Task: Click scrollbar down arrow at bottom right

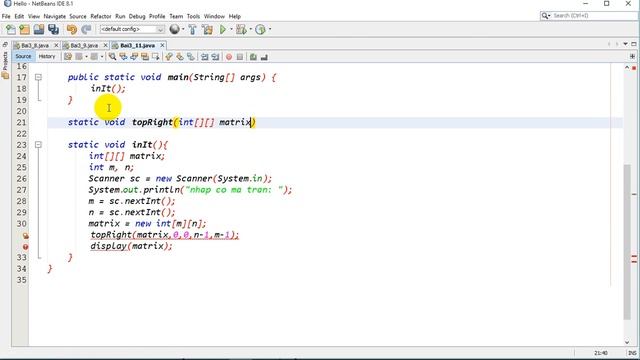Action: 627,342
